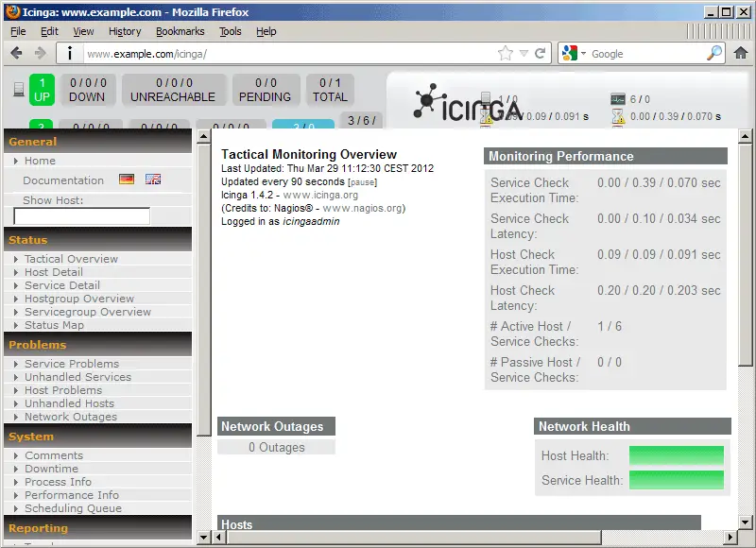756x548 pixels.
Task: Click the green 1 UP hosts button
Action: click(43, 90)
